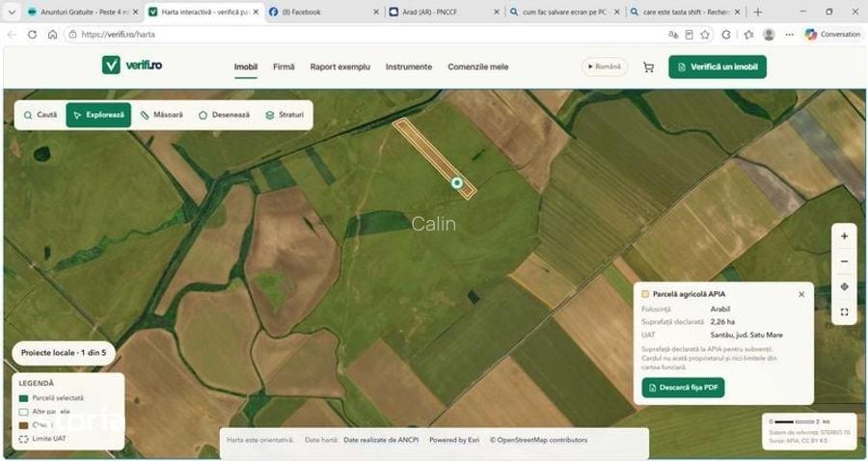868x461 pixels.
Task: Select the Măsoară measuring tool
Action: click(161, 115)
